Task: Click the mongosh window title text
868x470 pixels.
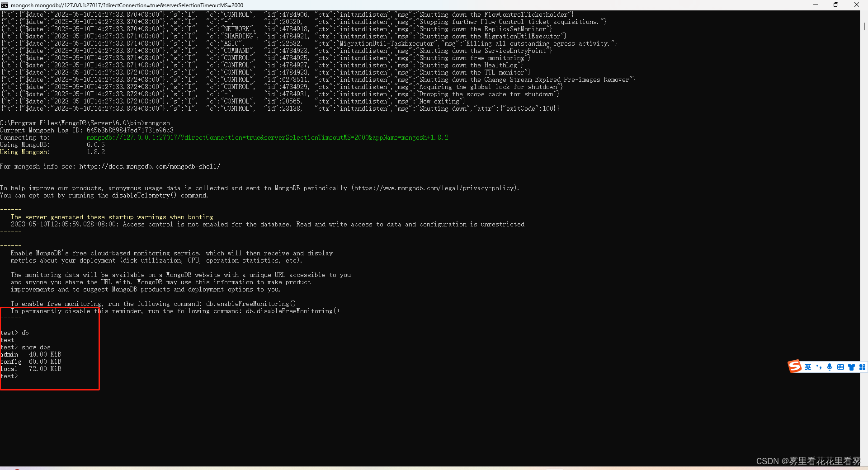Action: 127,5
